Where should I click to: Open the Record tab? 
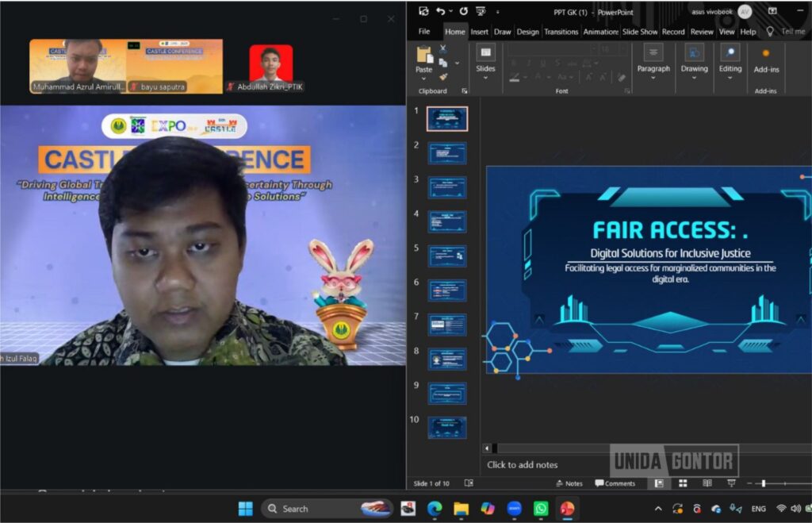click(673, 32)
